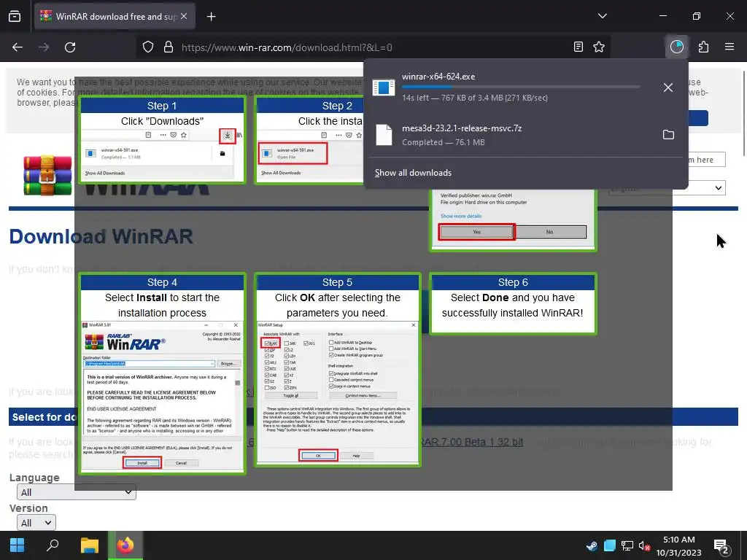Open the Language All dropdown
The width and height of the screenshot is (747, 560).
point(76,492)
